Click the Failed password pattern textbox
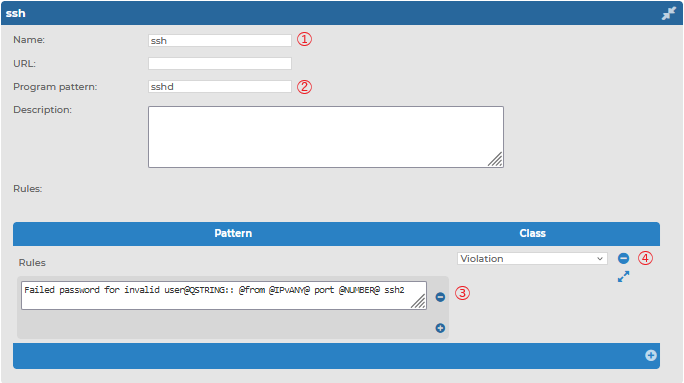Viewport: 684px width, 383px height. pyautogui.click(x=224, y=296)
